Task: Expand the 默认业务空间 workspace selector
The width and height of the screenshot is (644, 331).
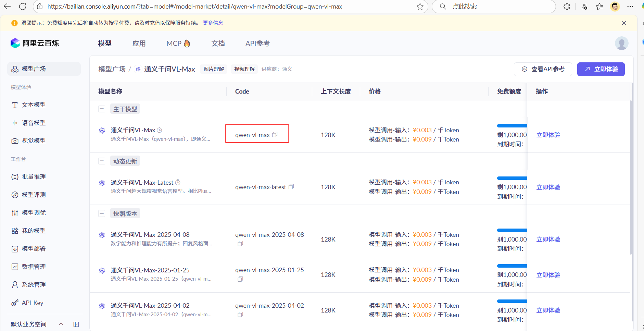Action: 61,324
